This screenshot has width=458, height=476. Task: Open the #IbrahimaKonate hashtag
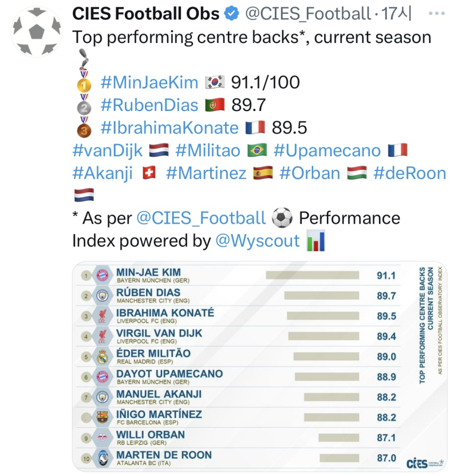coord(169,128)
